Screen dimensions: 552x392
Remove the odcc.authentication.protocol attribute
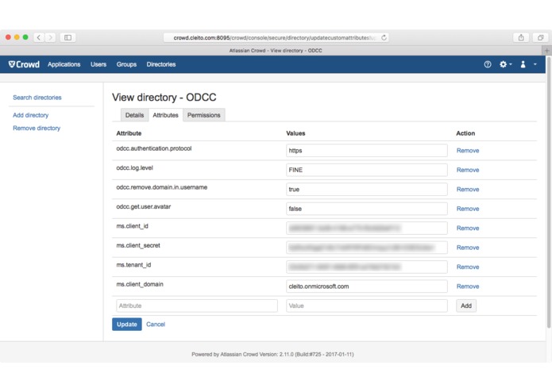tap(468, 151)
